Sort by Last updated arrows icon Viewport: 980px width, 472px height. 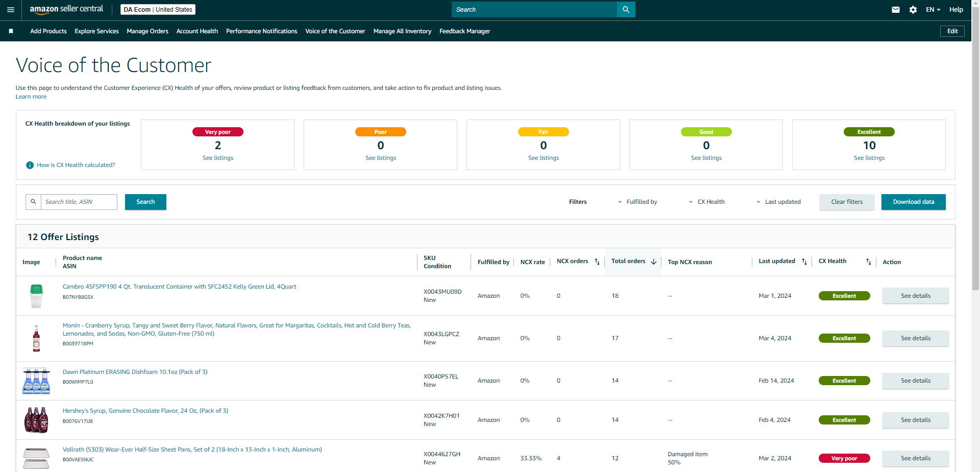tap(804, 262)
